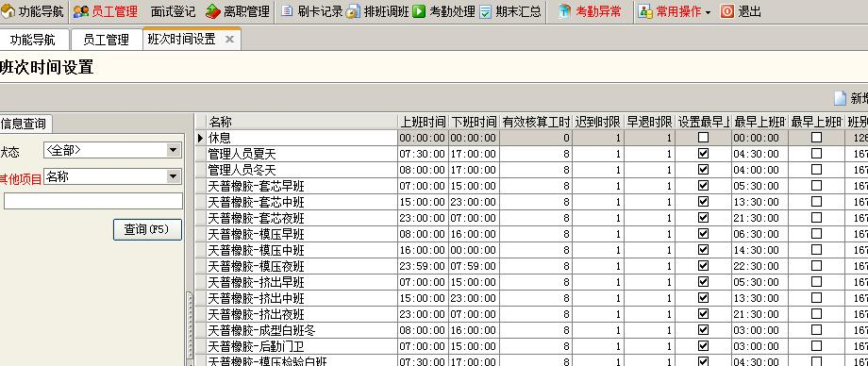Open 考勤异常 toolbar icon
The width and height of the screenshot is (868, 366).
(x=564, y=11)
